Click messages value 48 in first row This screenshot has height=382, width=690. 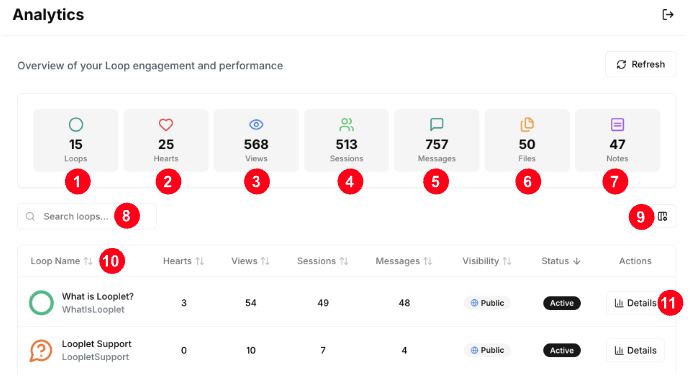[404, 303]
